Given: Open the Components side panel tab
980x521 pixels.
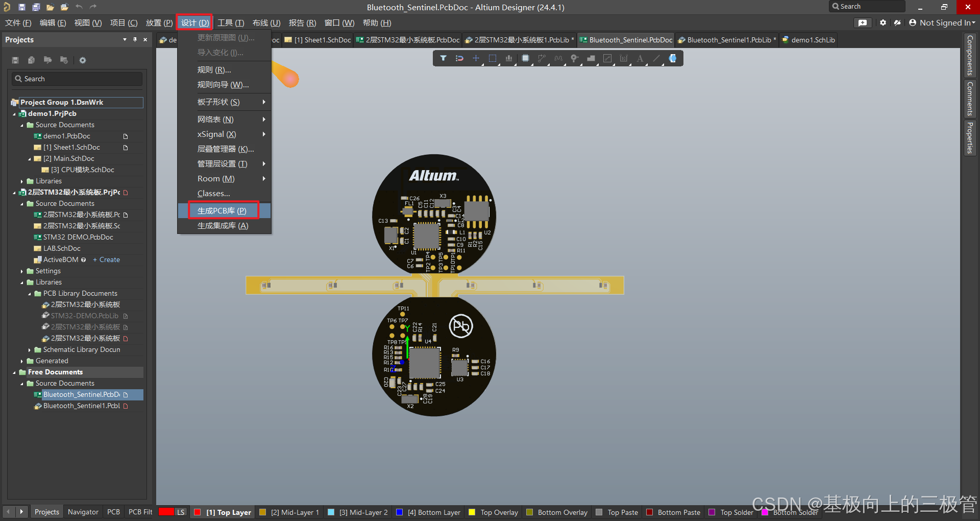Looking at the screenshot, I should pos(970,55).
